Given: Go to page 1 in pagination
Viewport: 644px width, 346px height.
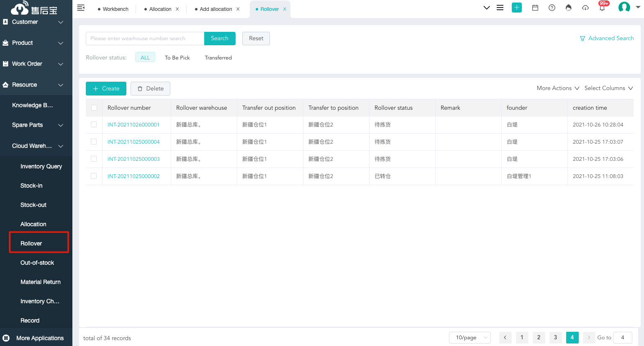Looking at the screenshot, I should 522,338.
